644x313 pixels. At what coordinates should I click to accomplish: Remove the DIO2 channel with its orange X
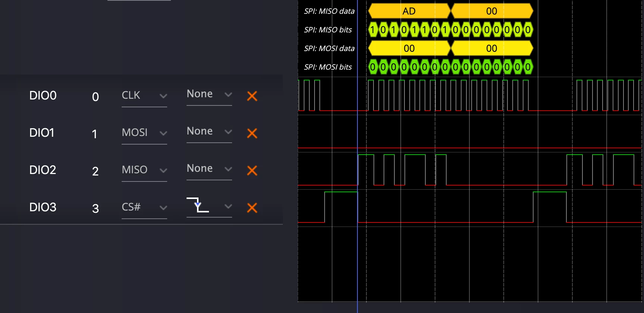[x=252, y=171]
